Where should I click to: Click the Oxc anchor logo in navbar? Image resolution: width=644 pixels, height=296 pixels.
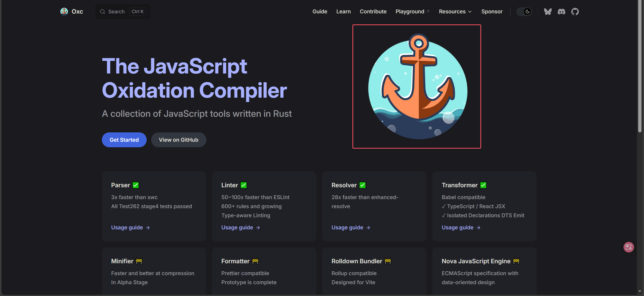point(64,11)
